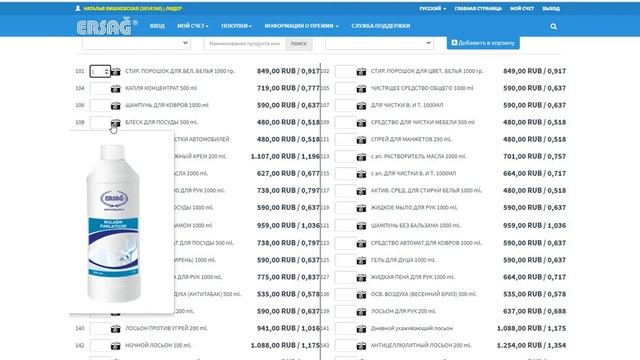Focus quantity field for ШАМПУНЬ ДЛЯ КОВРОВ
Viewport: 640px width, 360px height.
pos(100,106)
